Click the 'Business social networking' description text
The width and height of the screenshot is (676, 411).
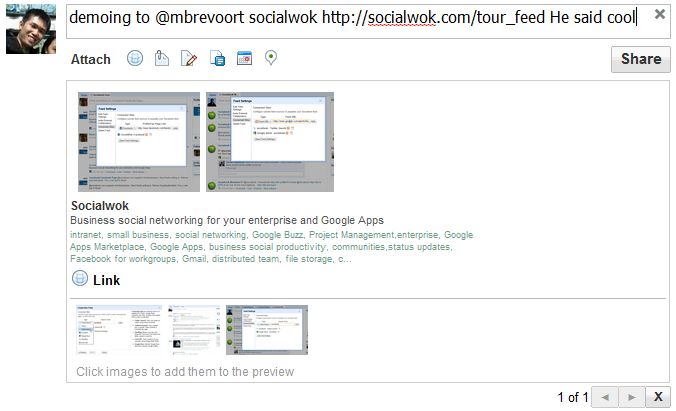pos(227,220)
